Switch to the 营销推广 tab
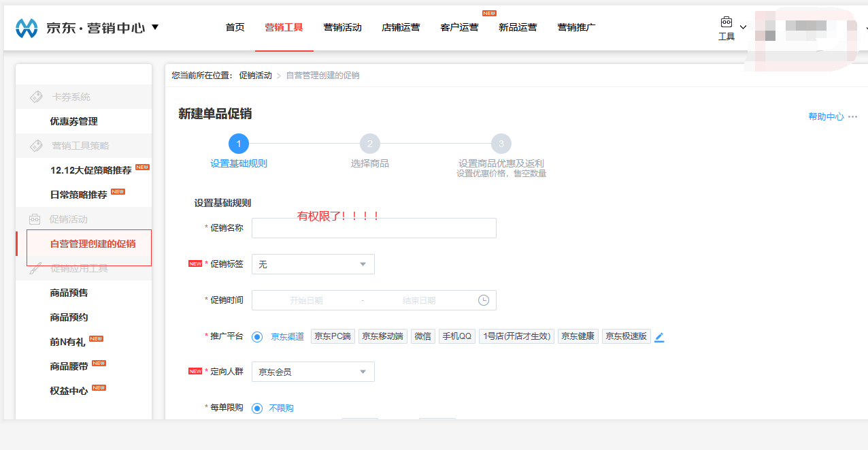868x450 pixels. (x=576, y=27)
